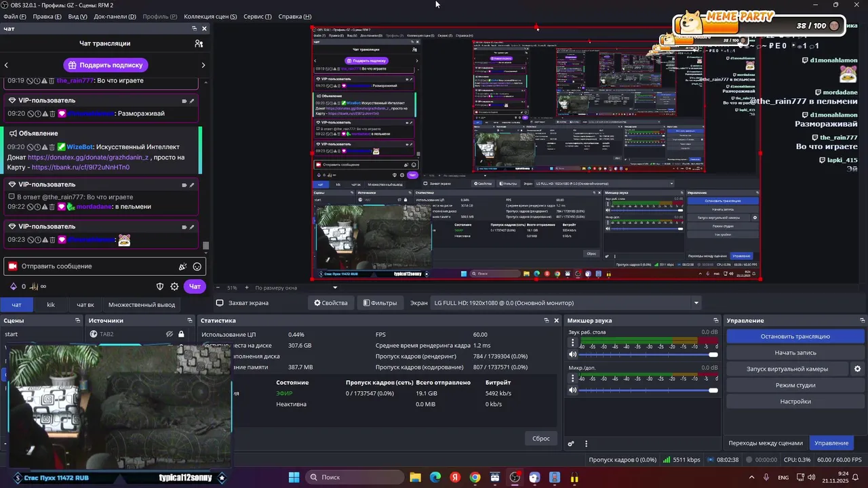Open the Справка menu

(295, 16)
